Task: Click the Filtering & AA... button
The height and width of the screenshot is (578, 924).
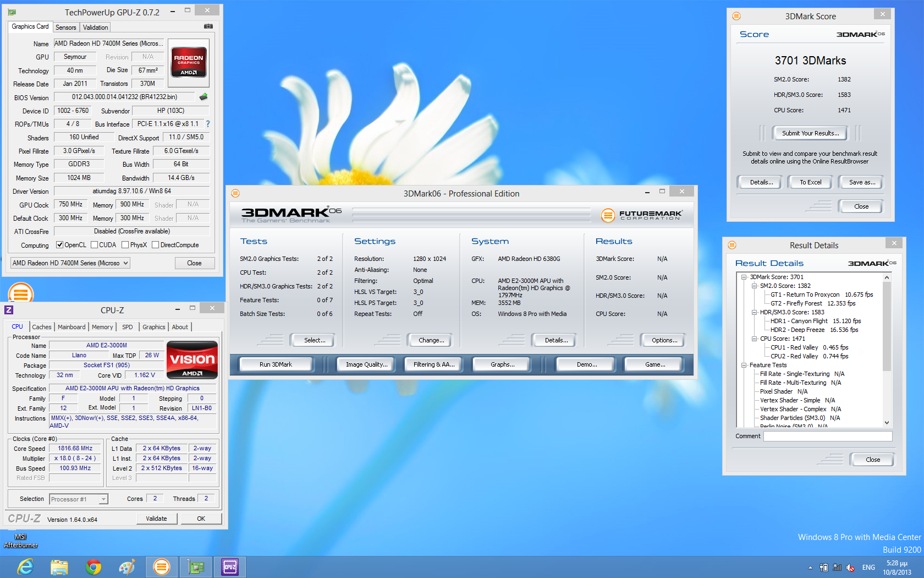Action: pyautogui.click(x=434, y=364)
